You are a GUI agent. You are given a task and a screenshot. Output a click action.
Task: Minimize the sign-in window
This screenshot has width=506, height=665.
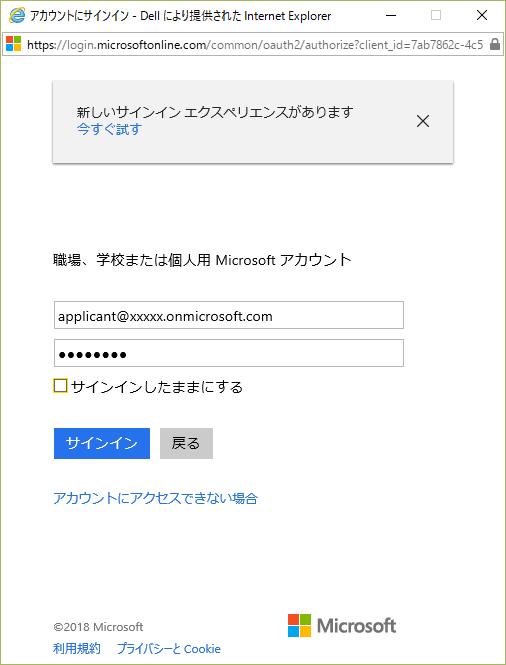pos(391,16)
